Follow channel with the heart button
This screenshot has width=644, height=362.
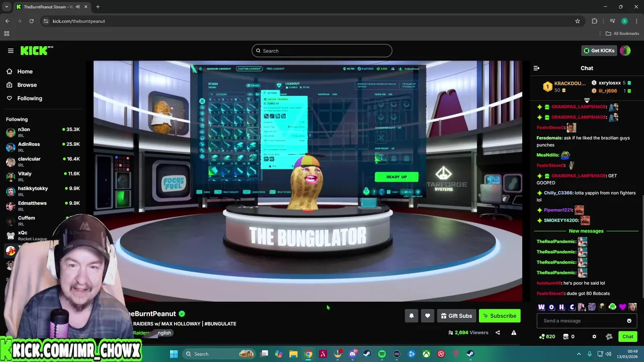(x=427, y=316)
